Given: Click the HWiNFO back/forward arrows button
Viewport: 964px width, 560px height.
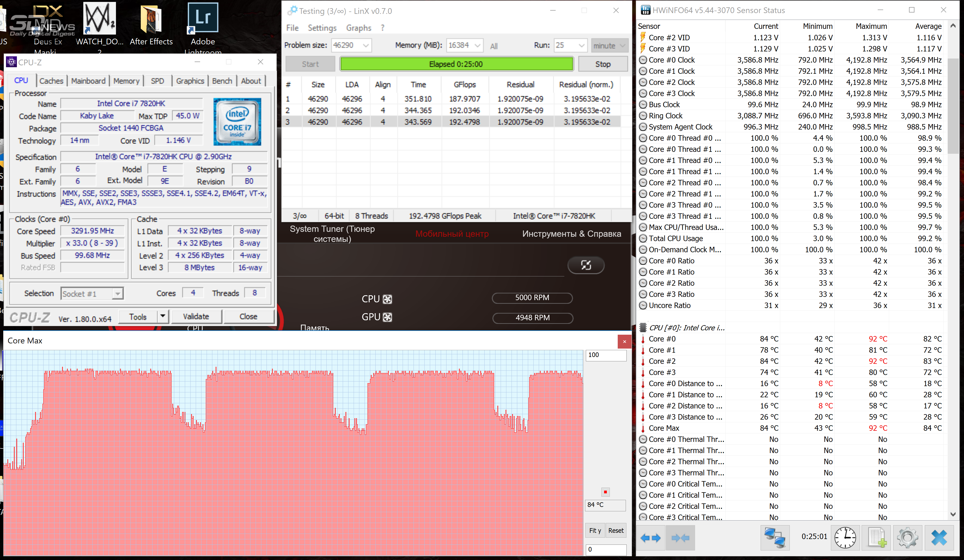Looking at the screenshot, I should (x=651, y=538).
